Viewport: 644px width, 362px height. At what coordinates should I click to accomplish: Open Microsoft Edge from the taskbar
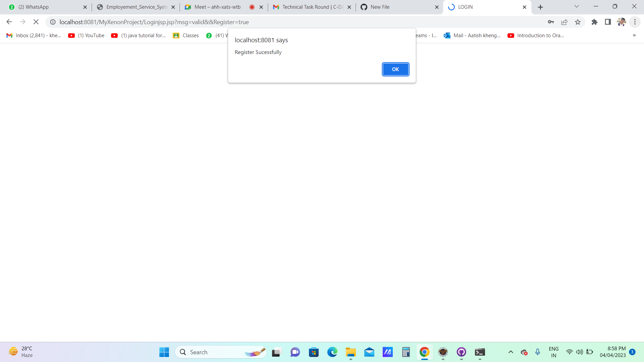pos(332,352)
